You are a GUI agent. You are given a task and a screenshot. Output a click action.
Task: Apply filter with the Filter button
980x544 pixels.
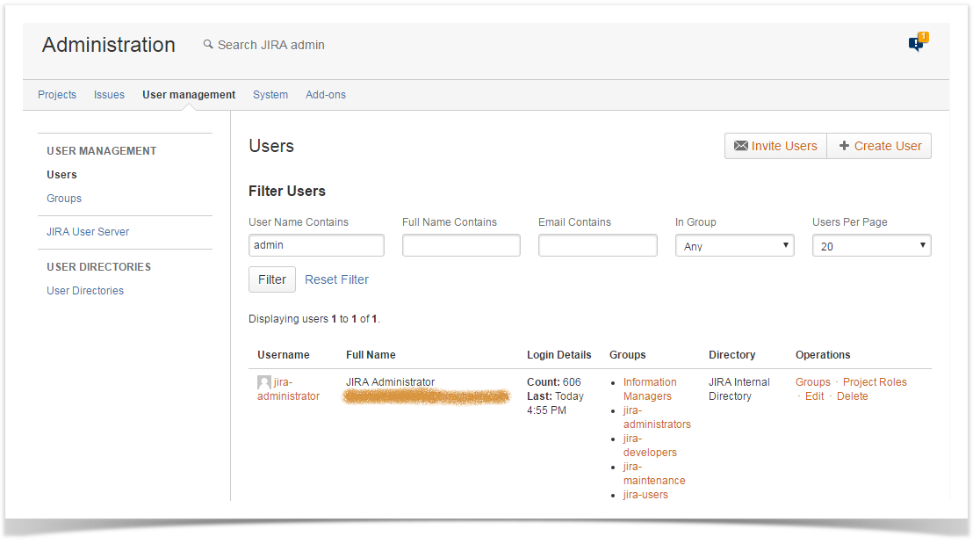(x=272, y=279)
